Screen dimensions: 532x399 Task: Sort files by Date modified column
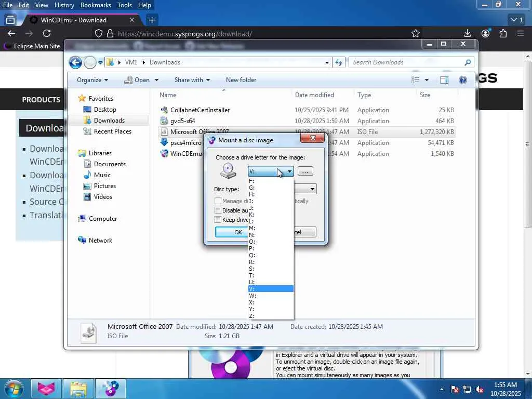(x=314, y=95)
